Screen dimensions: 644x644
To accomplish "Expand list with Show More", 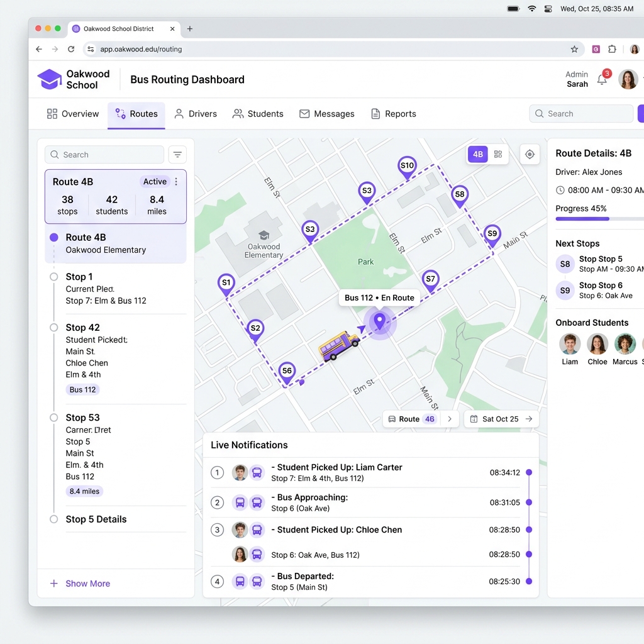I will (x=80, y=583).
